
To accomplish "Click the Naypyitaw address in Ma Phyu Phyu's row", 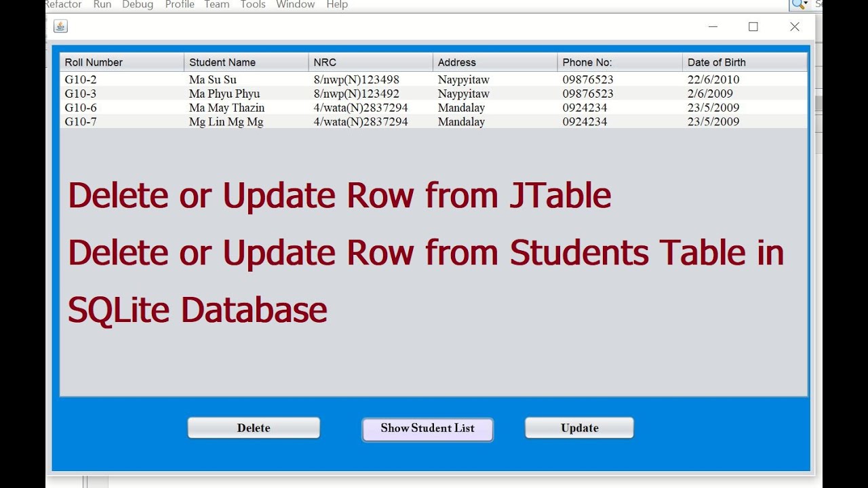I will (x=495, y=94).
